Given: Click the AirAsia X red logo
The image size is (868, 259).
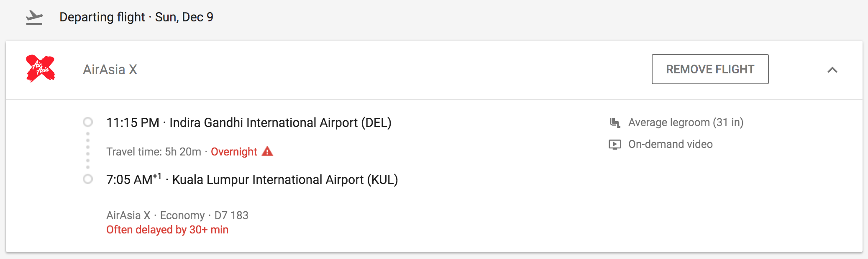Looking at the screenshot, I should click(40, 68).
